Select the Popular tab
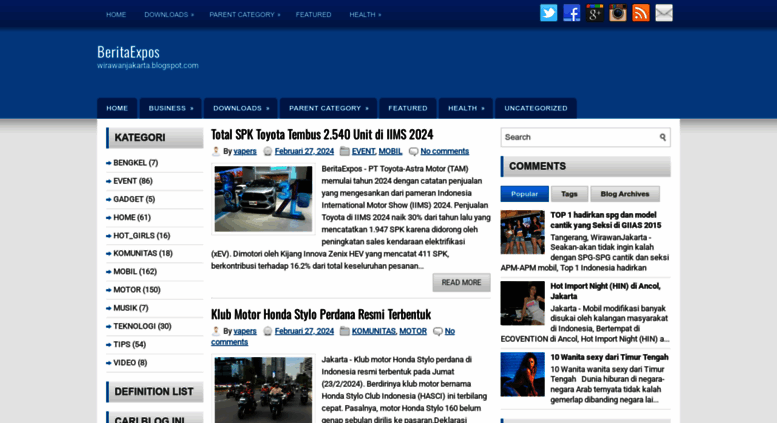777x423 pixels. (x=524, y=194)
